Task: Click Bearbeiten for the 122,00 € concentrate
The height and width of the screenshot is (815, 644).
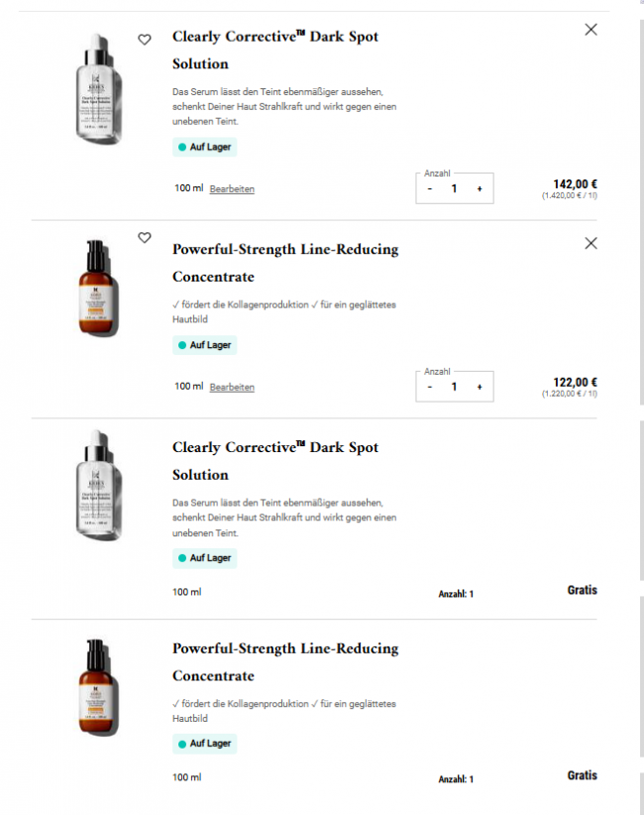Action: click(x=232, y=388)
